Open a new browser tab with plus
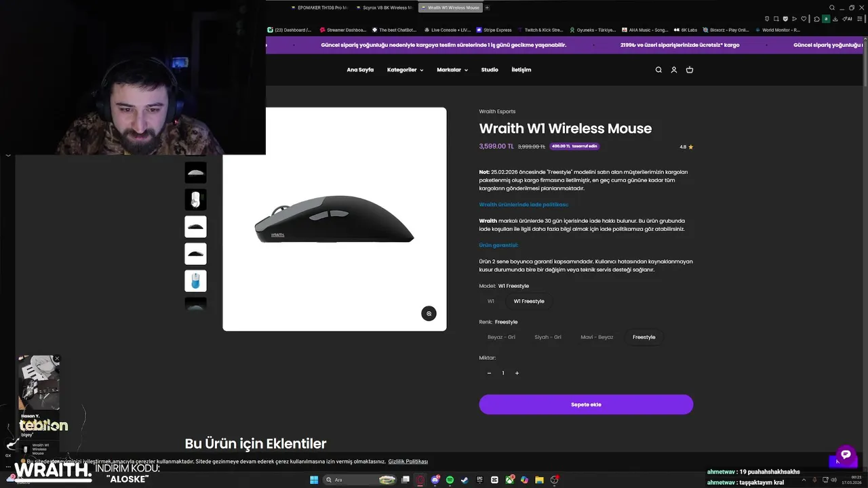 pos(487,7)
